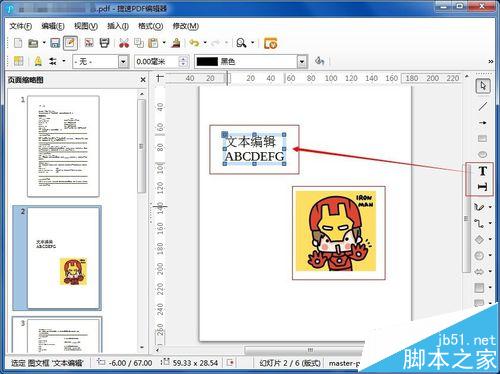This screenshot has width=500, height=374.
Task: Select the basic shapes diamond tool
Action: tap(479, 239)
